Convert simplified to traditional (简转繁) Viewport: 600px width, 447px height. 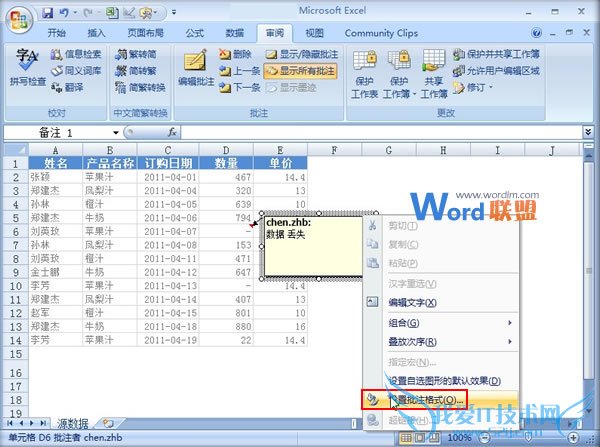click(x=136, y=71)
